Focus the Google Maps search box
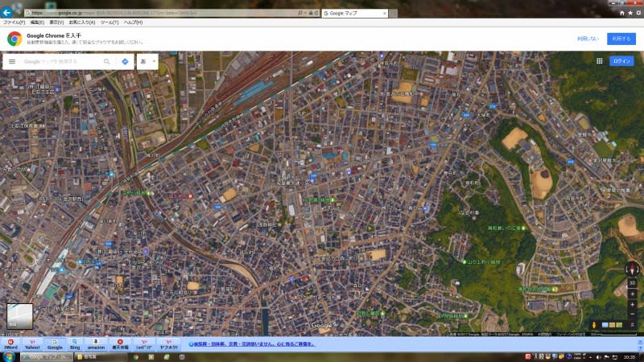Image resolution: width=644 pixels, height=362 pixels. 62,62
